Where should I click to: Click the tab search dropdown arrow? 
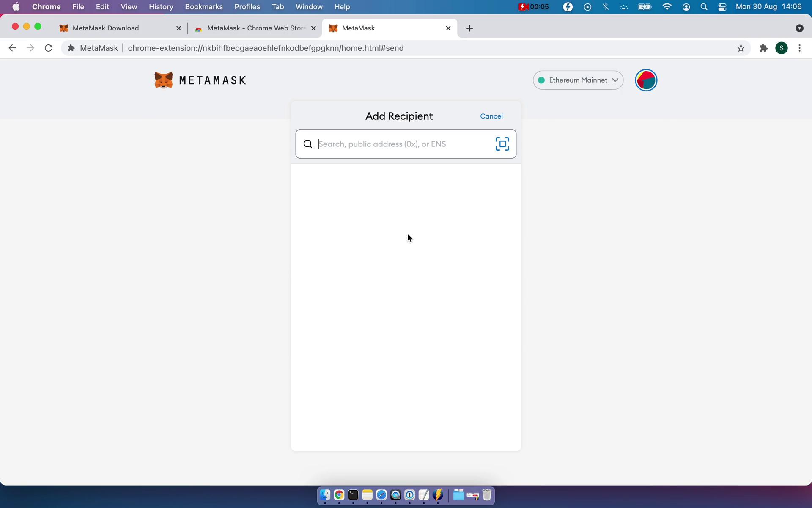click(x=799, y=28)
